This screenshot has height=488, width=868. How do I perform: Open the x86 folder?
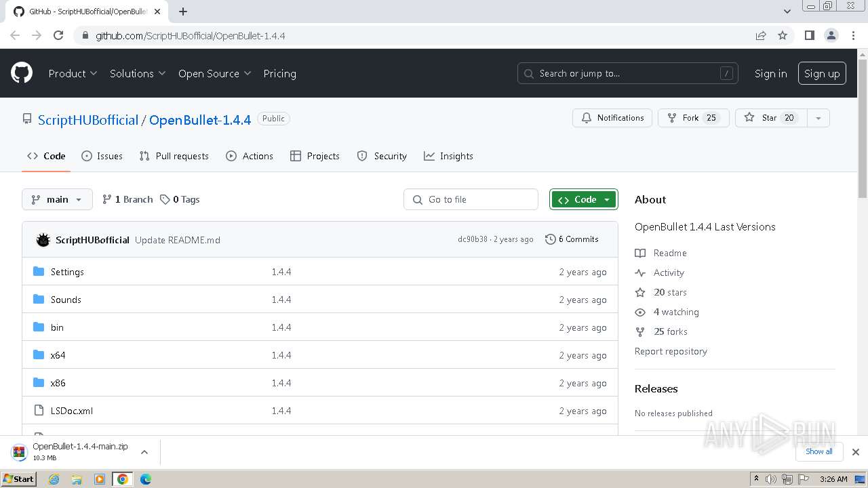point(58,383)
